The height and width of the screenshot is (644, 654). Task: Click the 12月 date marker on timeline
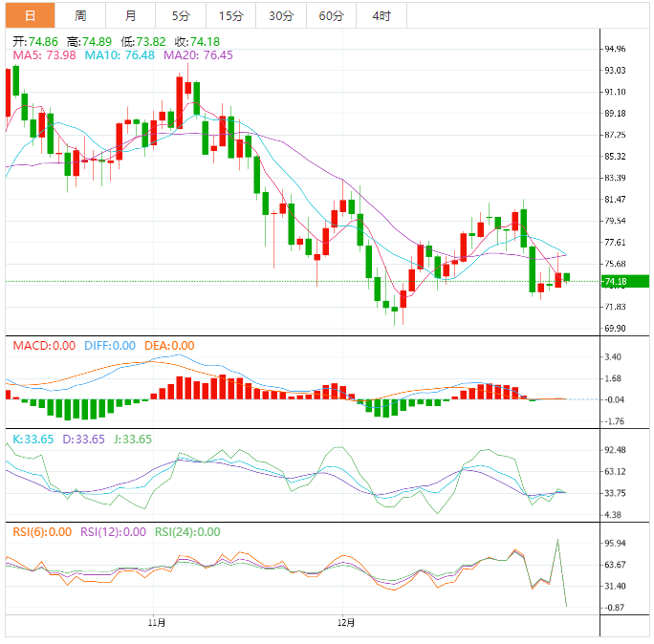pos(346,623)
